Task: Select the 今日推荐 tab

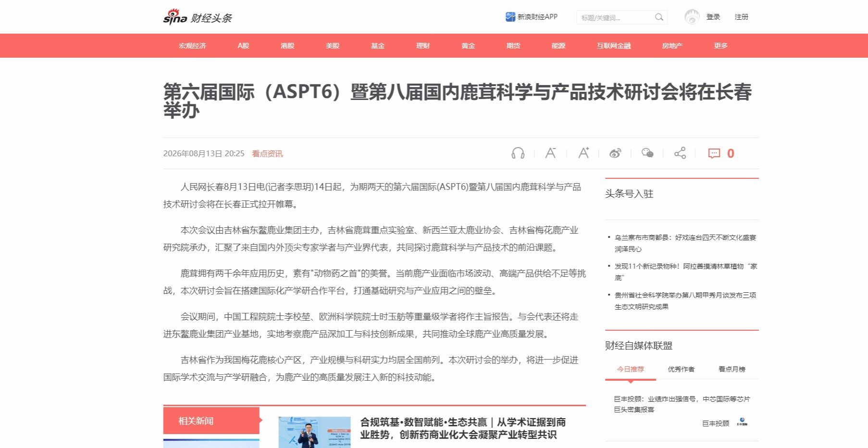Action: (x=631, y=369)
